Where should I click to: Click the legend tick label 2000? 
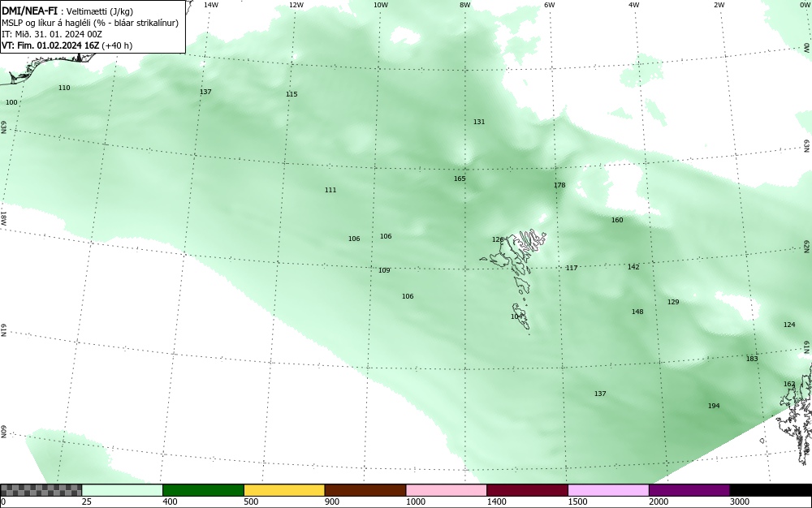[x=659, y=502]
